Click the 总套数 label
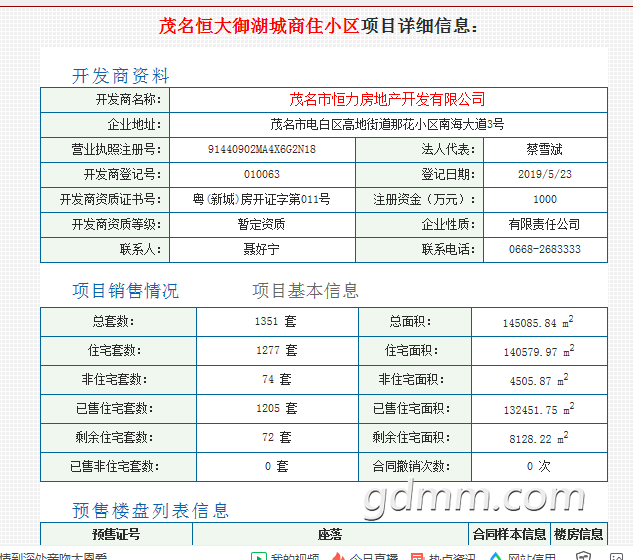The height and width of the screenshot is (560, 633). coord(113,321)
